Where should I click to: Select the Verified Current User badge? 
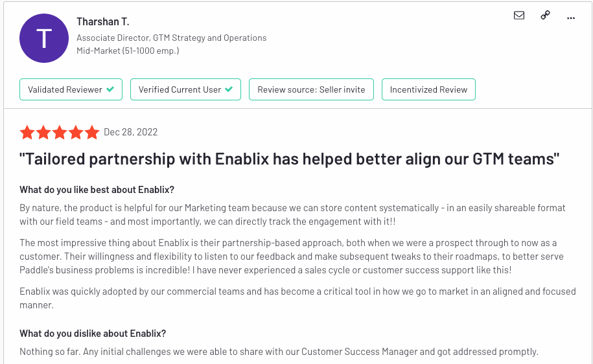tap(185, 89)
